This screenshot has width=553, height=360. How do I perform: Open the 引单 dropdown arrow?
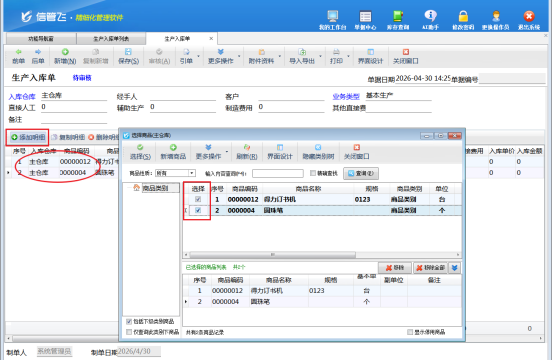click(198, 56)
